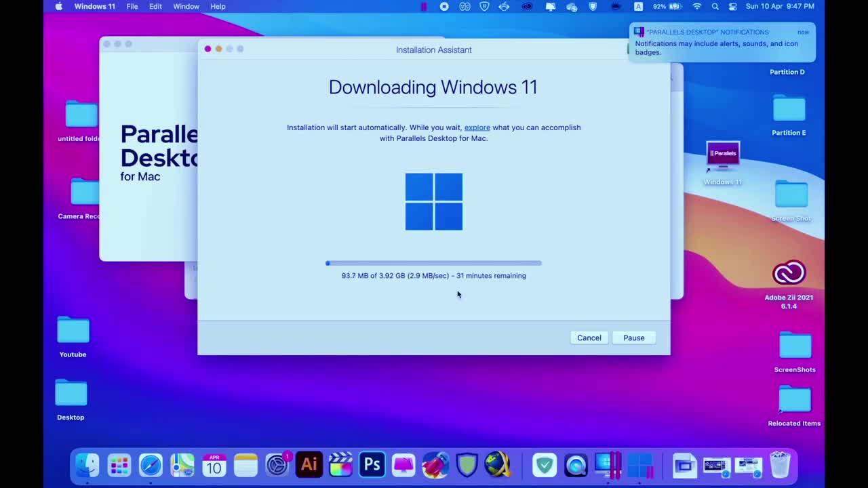
Task: Open Wi-Fi status in menu bar
Action: coord(696,6)
